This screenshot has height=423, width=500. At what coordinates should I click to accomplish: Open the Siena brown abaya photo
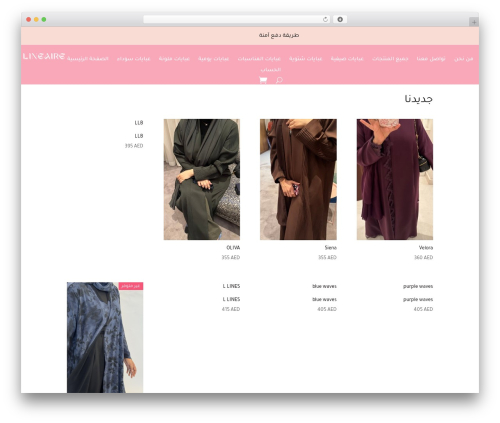click(x=298, y=179)
